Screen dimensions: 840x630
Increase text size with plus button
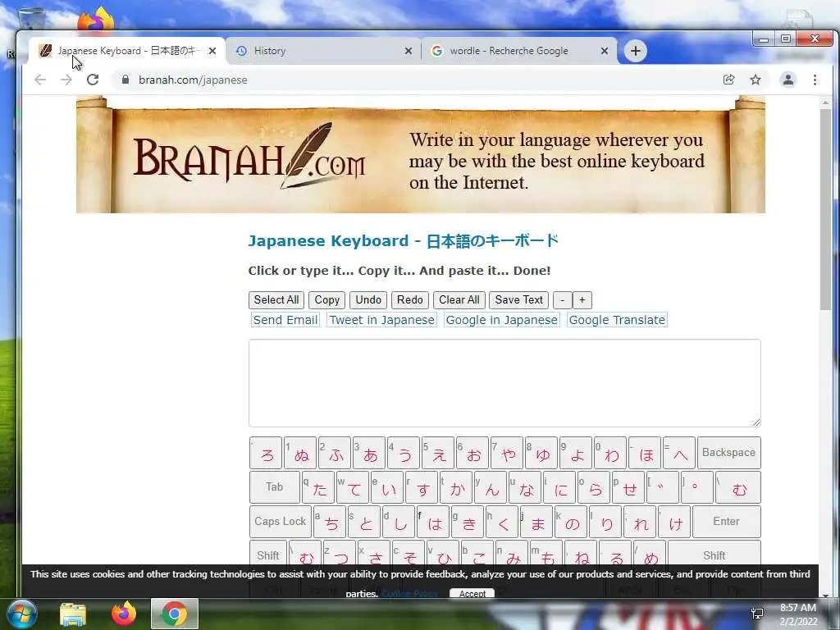pyautogui.click(x=582, y=300)
